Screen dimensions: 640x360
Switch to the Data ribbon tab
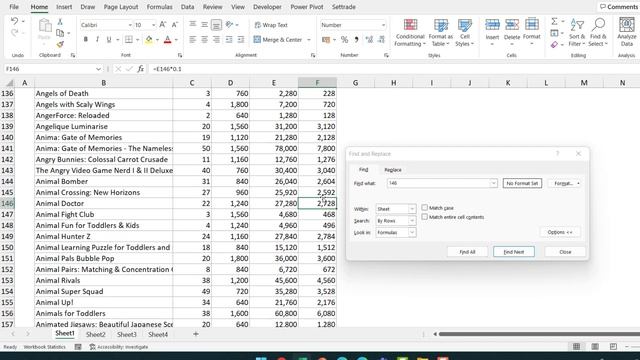(187, 7)
